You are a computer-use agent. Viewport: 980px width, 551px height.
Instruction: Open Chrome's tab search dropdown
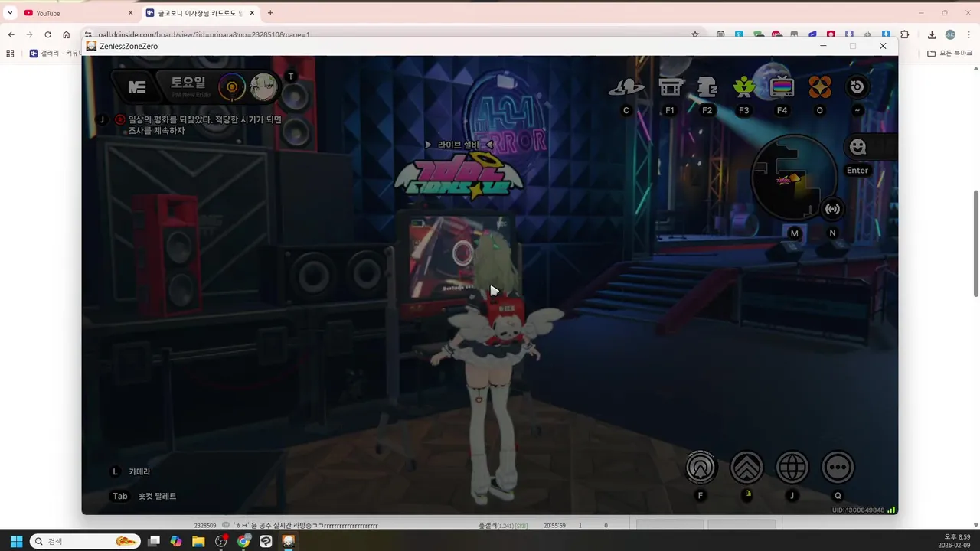tap(10, 13)
